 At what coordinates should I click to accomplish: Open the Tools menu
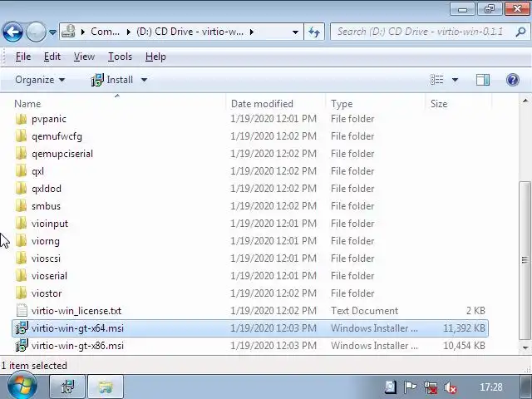120,57
